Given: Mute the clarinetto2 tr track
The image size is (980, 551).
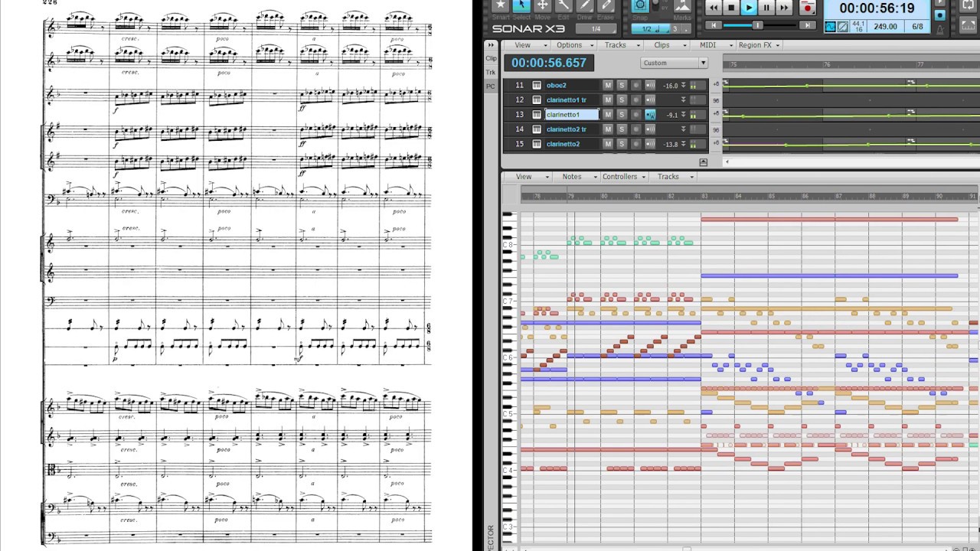Looking at the screenshot, I should [608, 129].
